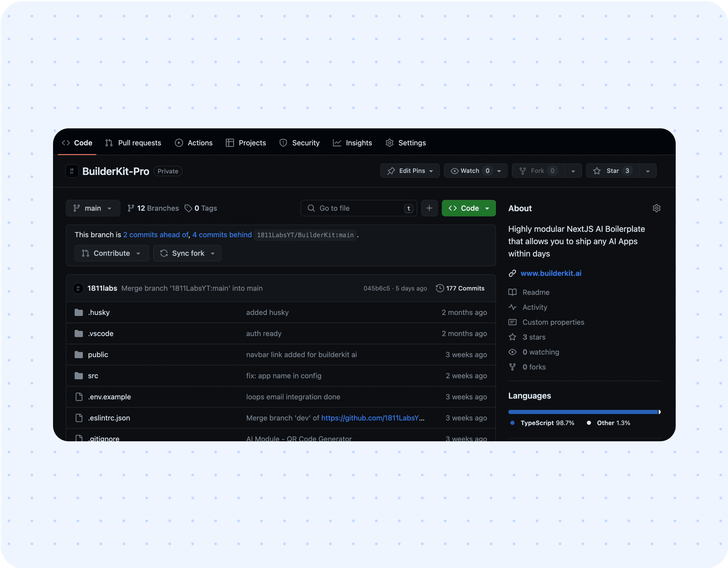Open the Code tab
The height and width of the screenshot is (568, 728).
coord(77,143)
